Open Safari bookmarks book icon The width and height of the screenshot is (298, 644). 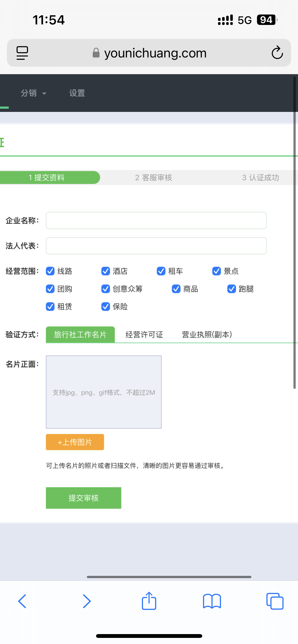(x=212, y=601)
